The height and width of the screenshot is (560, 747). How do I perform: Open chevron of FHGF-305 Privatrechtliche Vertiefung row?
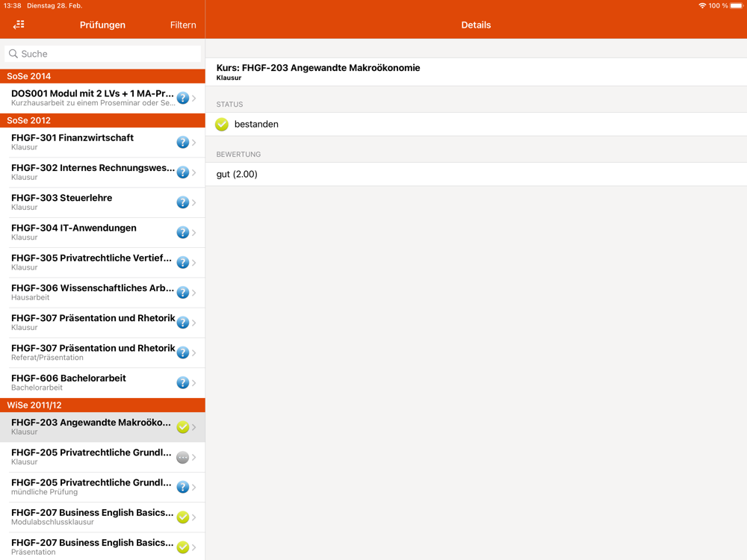point(194,262)
